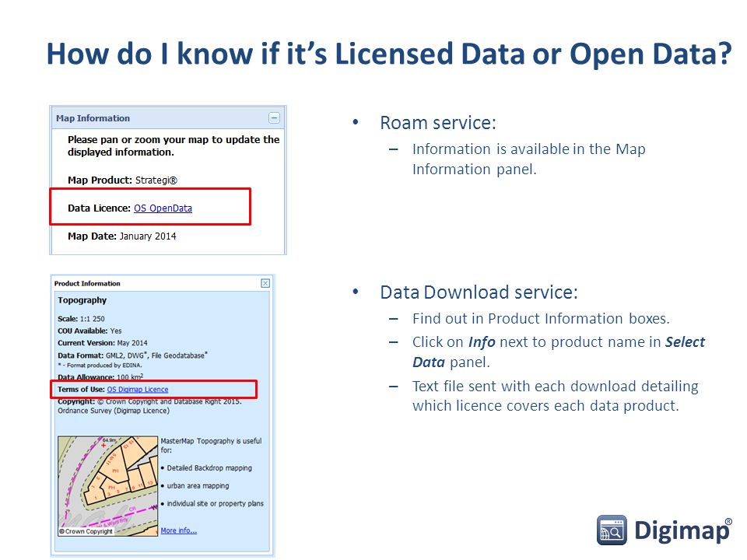Image resolution: width=747 pixels, height=560 pixels.
Task: Select the 'Current Version: May 2014' line
Action: (103, 343)
